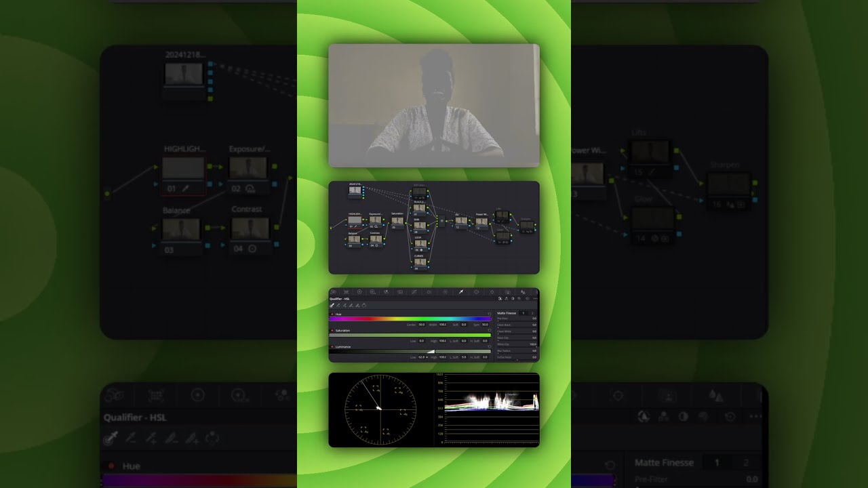This screenshot has height=488, width=868.
Task: Reset the Saturation range
Action: tap(490, 330)
